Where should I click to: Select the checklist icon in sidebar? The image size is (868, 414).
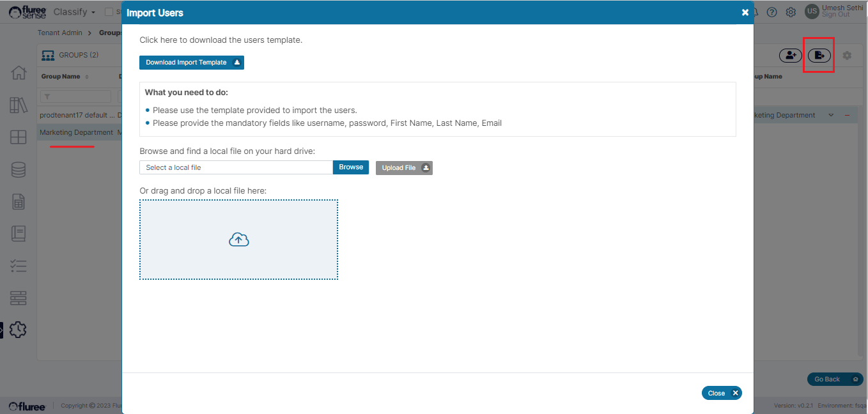pyautogui.click(x=19, y=266)
